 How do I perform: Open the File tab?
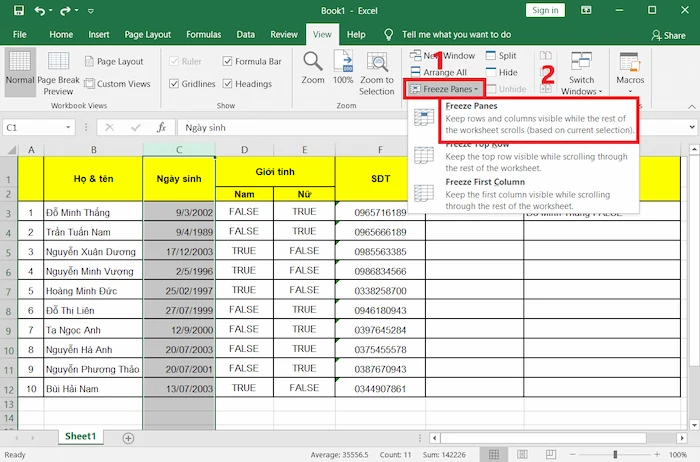20,34
